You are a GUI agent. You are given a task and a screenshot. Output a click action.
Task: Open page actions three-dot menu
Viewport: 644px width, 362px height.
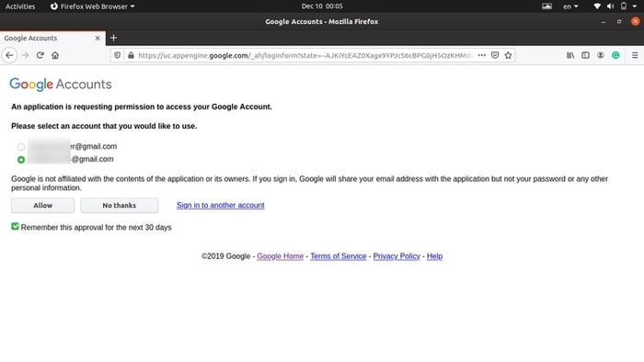(x=481, y=55)
